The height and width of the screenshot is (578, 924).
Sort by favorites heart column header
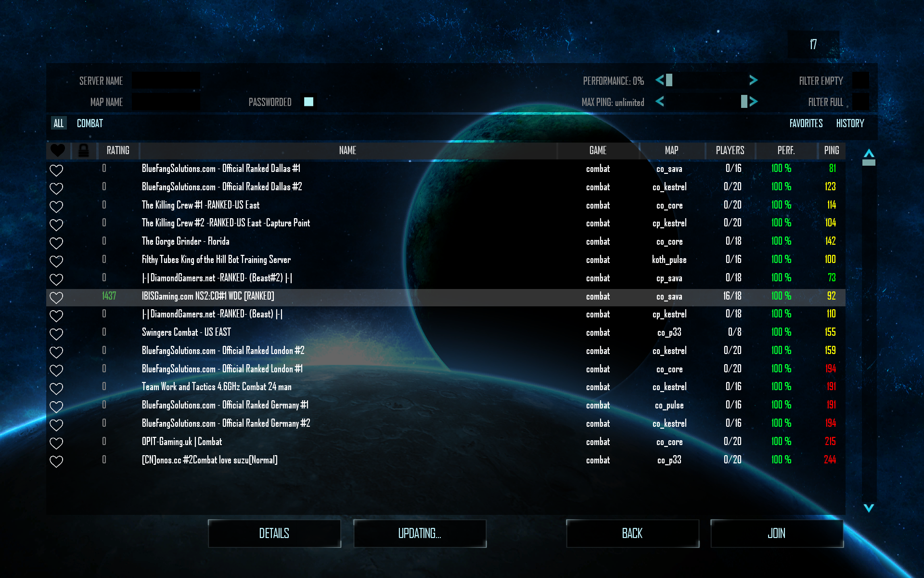click(x=58, y=151)
